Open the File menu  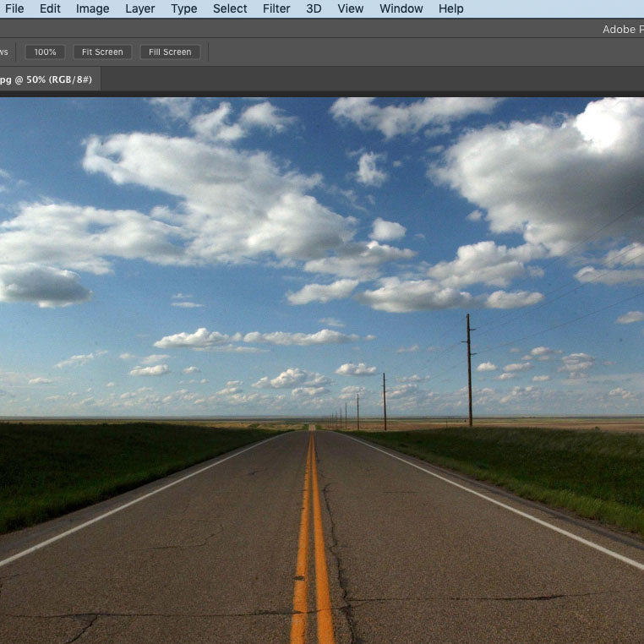point(14,8)
